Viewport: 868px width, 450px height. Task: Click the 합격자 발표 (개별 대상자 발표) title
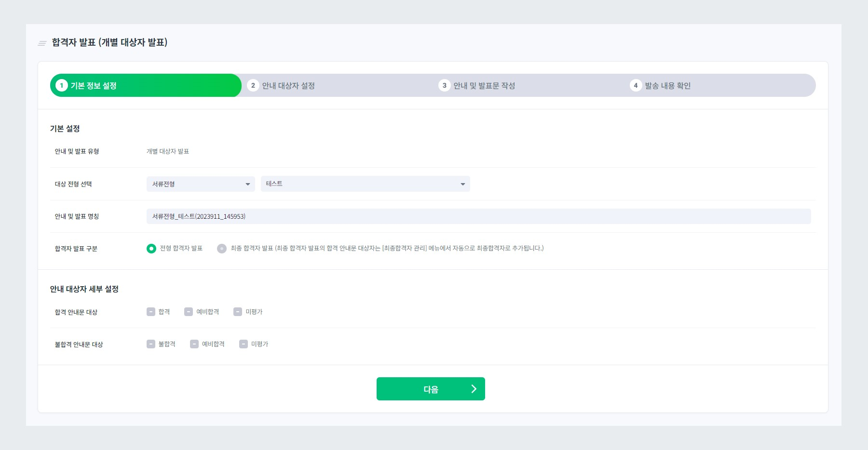tap(109, 42)
